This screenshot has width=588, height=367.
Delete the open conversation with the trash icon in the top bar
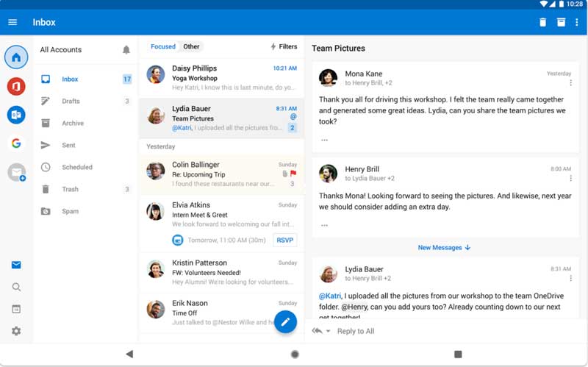542,22
